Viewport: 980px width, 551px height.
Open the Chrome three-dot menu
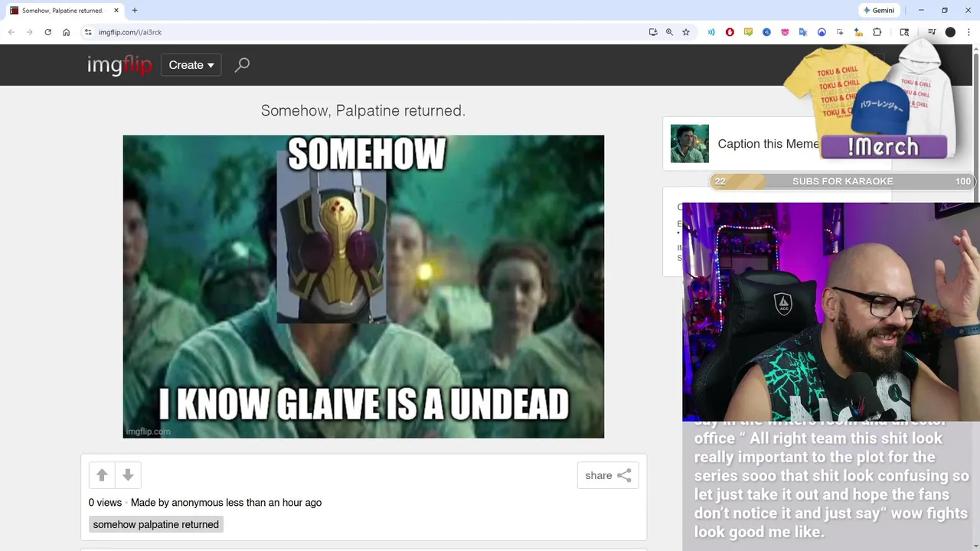[x=969, y=32]
